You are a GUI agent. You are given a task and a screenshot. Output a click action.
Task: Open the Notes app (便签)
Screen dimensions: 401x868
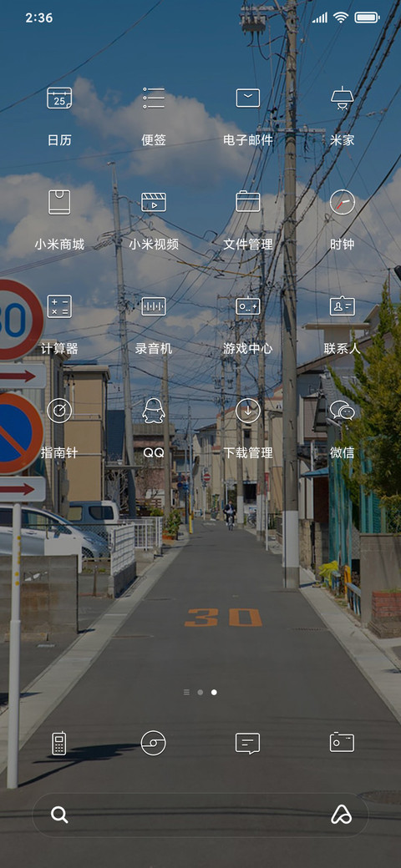point(154,98)
